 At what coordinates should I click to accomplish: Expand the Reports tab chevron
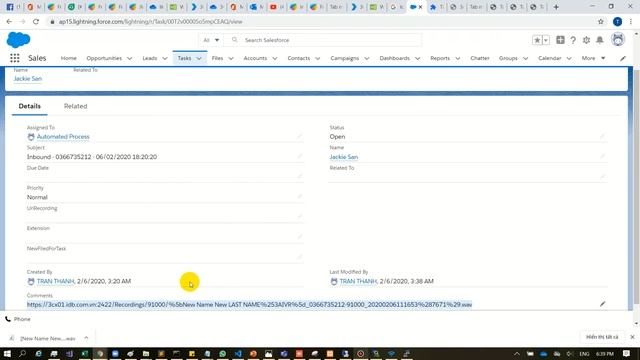click(x=458, y=58)
